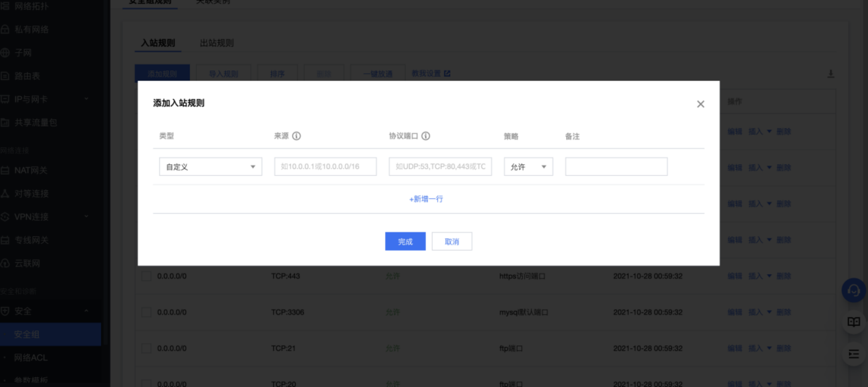868x387 pixels.
Task: Open 私有网络 in the sidebar
Action: [x=31, y=30]
